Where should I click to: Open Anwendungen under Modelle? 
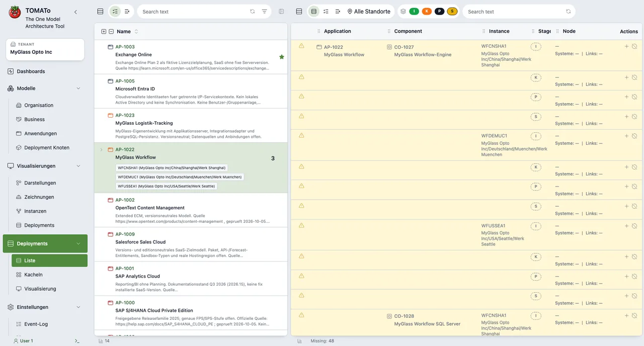click(40, 134)
